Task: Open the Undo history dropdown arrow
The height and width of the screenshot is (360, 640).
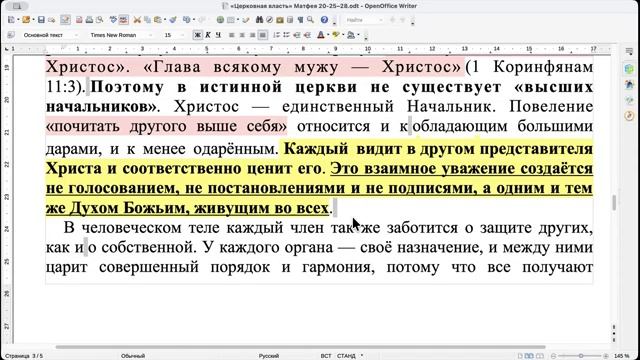Action: pos(193,20)
